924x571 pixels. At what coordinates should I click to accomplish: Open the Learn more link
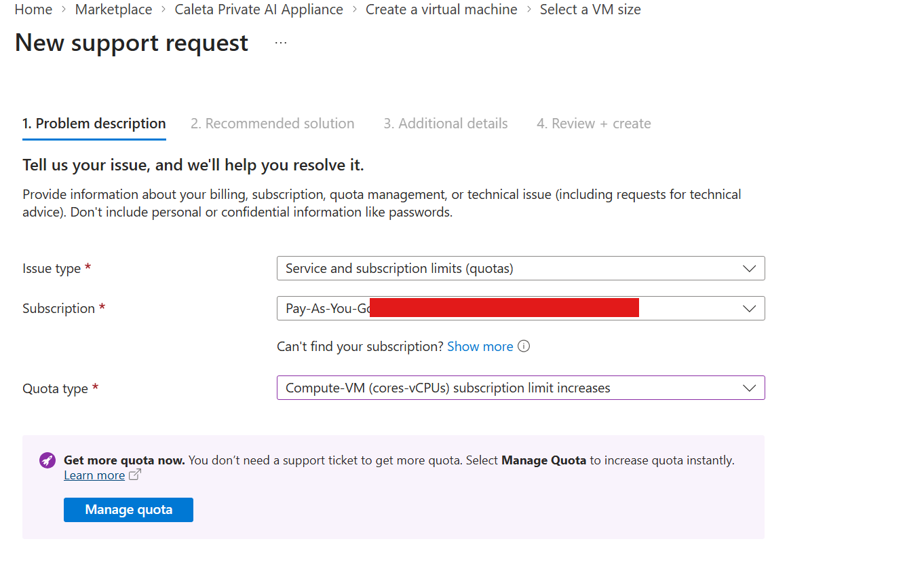[x=94, y=475]
